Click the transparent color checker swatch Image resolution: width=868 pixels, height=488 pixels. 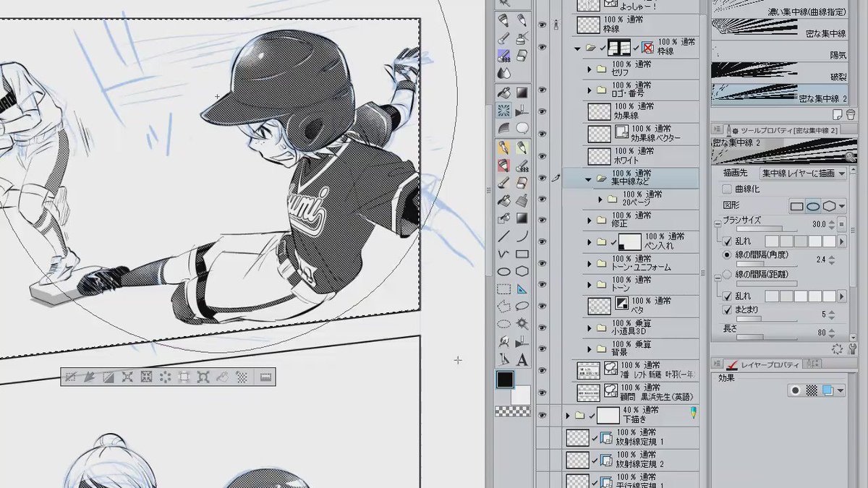click(512, 412)
